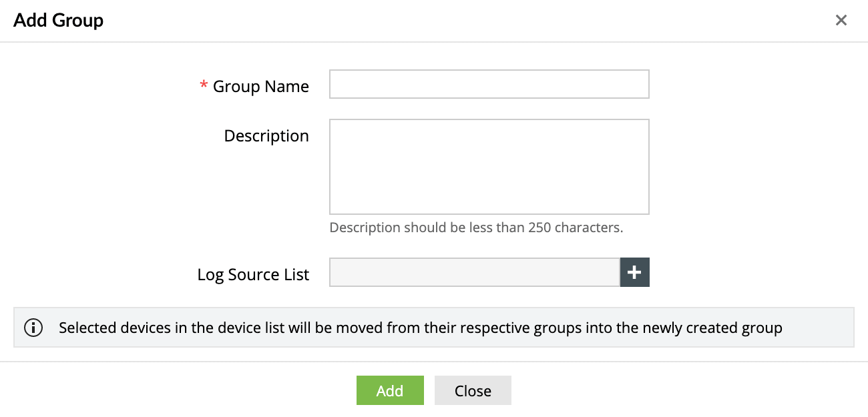Click the Add Group dialog title
Image resolution: width=868 pixels, height=417 pixels.
click(58, 20)
